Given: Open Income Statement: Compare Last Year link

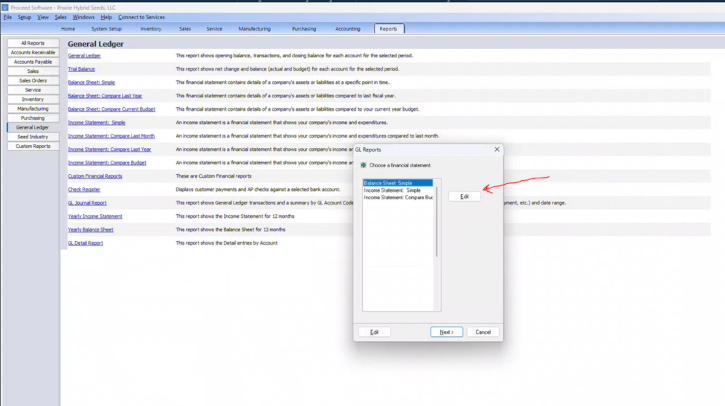Looking at the screenshot, I should (x=110, y=149).
